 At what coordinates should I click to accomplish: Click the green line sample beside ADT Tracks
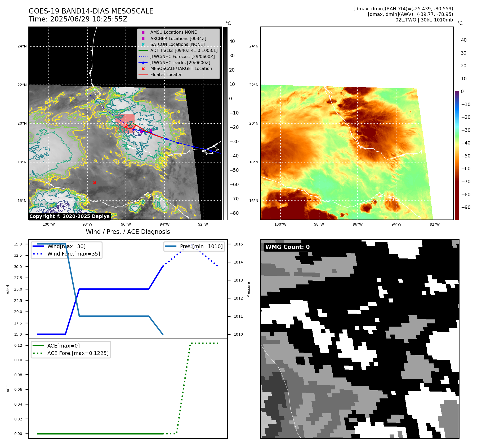(x=143, y=50)
